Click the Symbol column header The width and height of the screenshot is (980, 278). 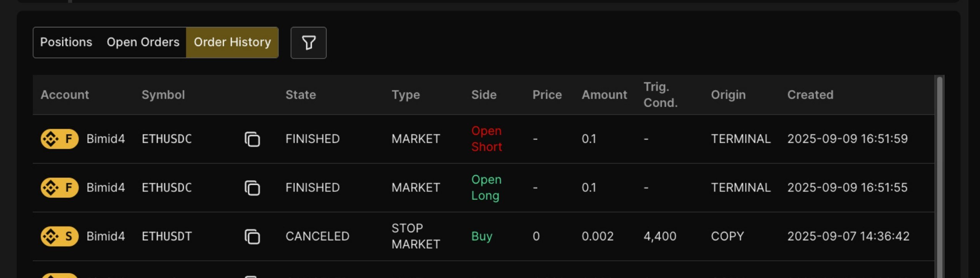click(163, 95)
